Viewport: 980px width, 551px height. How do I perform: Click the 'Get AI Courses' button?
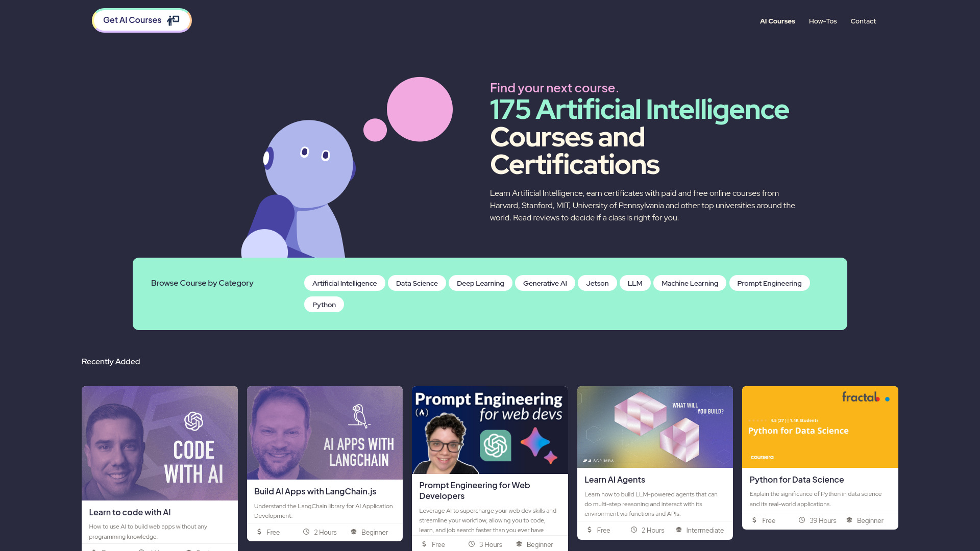tap(141, 20)
